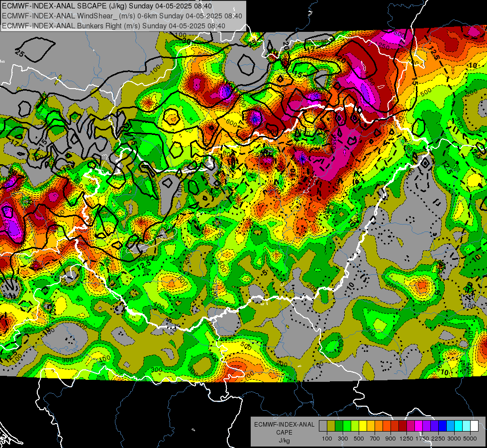
Task: Click the SBCAPE title line in header
Action: 107,6
